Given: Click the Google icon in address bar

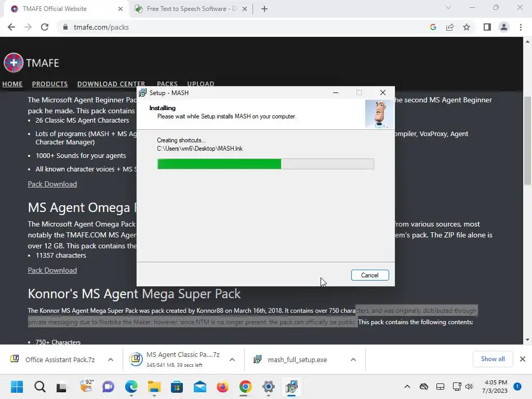Looking at the screenshot, I should (433, 27).
